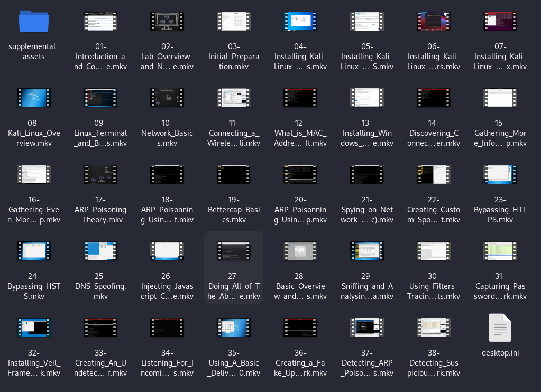541x392 pixels.
Task: Select the 38-Detecting_Suspiciou…rk.mkv file
Action: point(434,328)
